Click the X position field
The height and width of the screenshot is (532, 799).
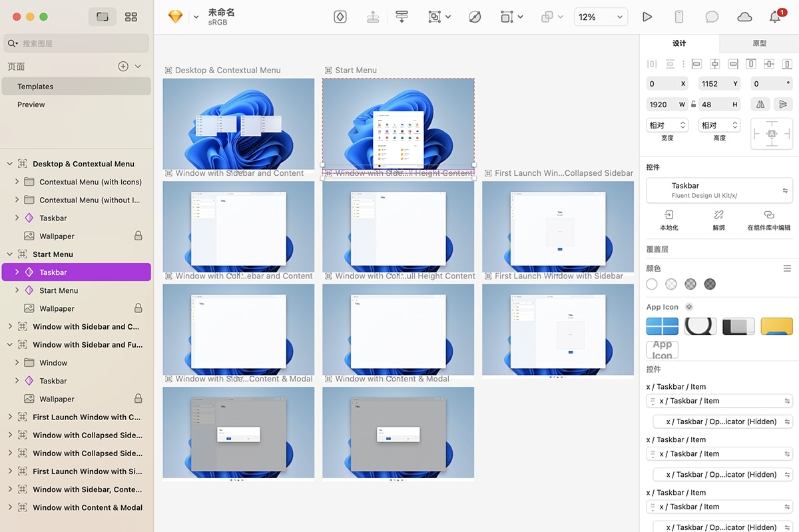pyautogui.click(x=668, y=84)
